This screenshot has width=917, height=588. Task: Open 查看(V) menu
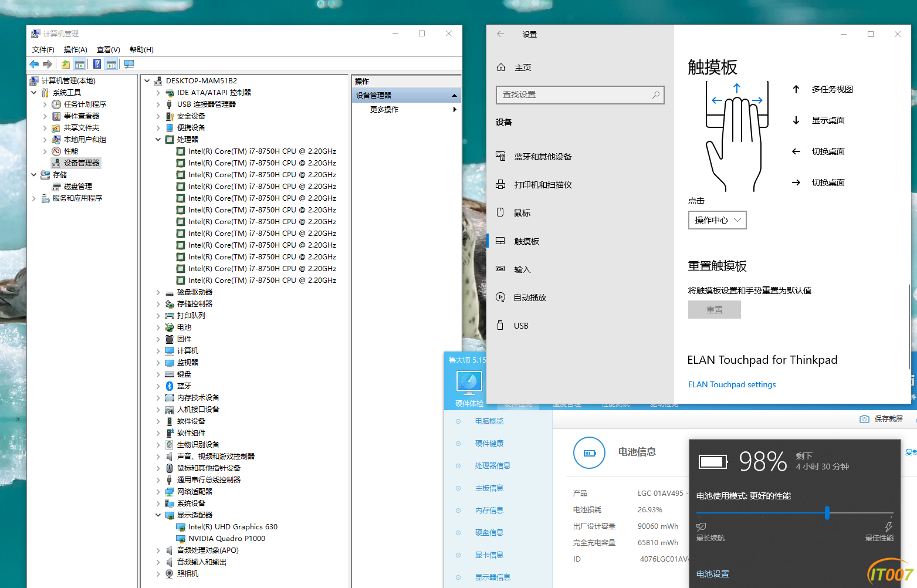109,49
